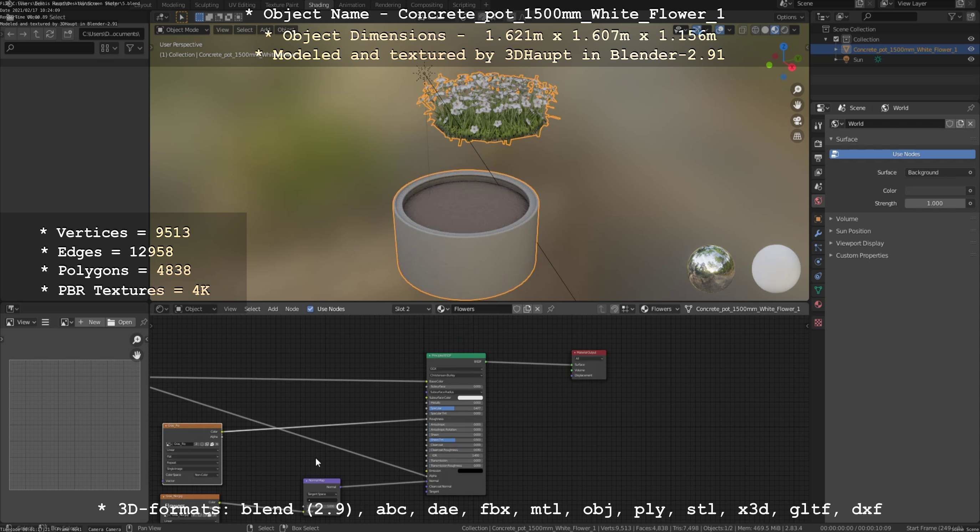The image size is (980, 532).
Task: Open Render properties camera tab
Action: (x=818, y=143)
